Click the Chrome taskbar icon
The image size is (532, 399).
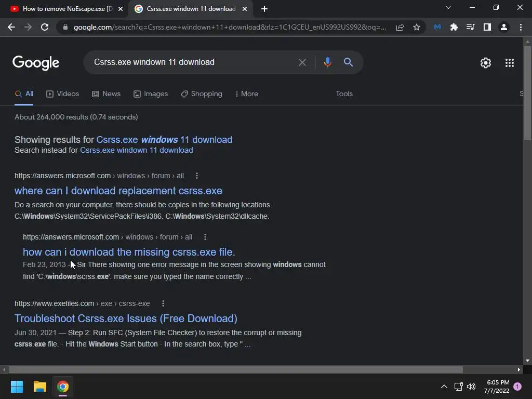pyautogui.click(x=63, y=387)
